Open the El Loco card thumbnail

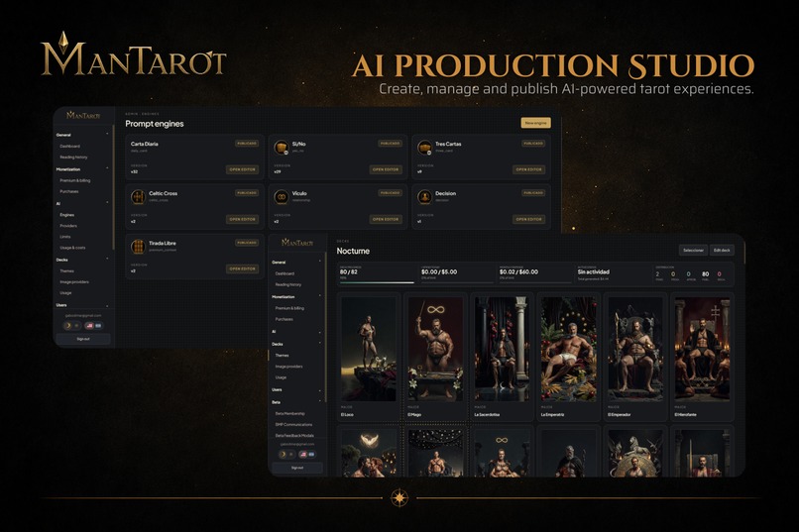pos(369,350)
